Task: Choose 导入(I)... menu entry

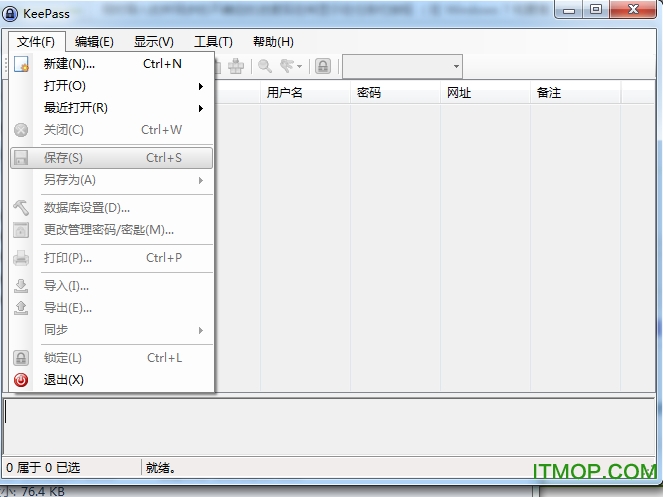Action: (112, 286)
